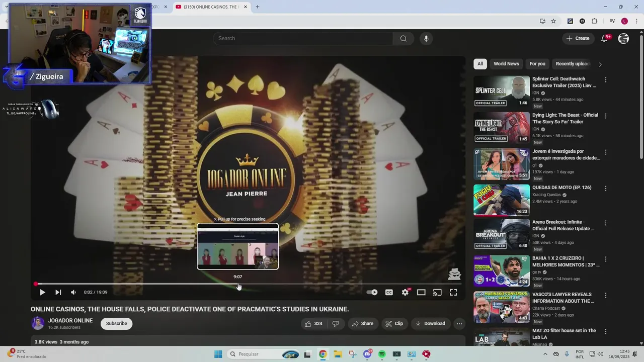
Task: Select the For you filter chip
Action: coord(537,64)
